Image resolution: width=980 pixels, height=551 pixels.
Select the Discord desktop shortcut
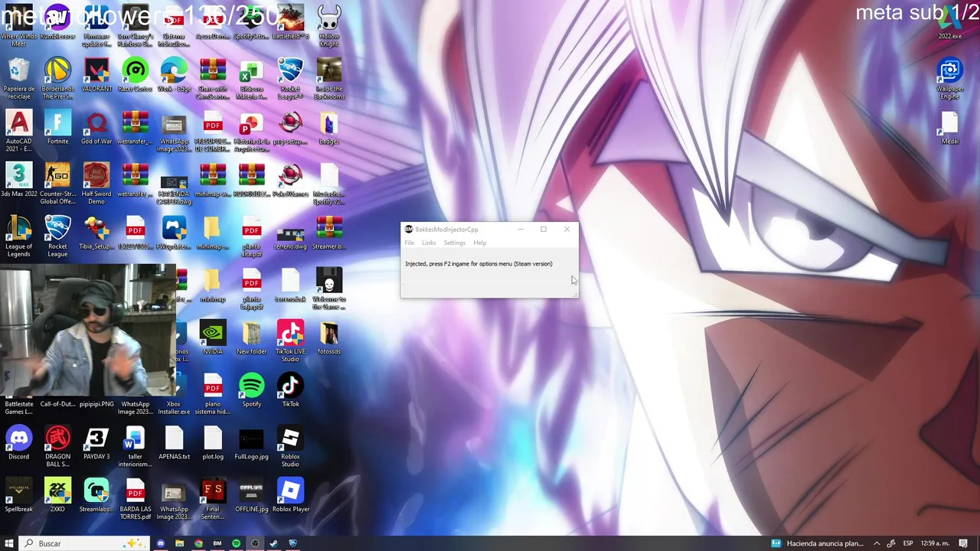click(19, 442)
